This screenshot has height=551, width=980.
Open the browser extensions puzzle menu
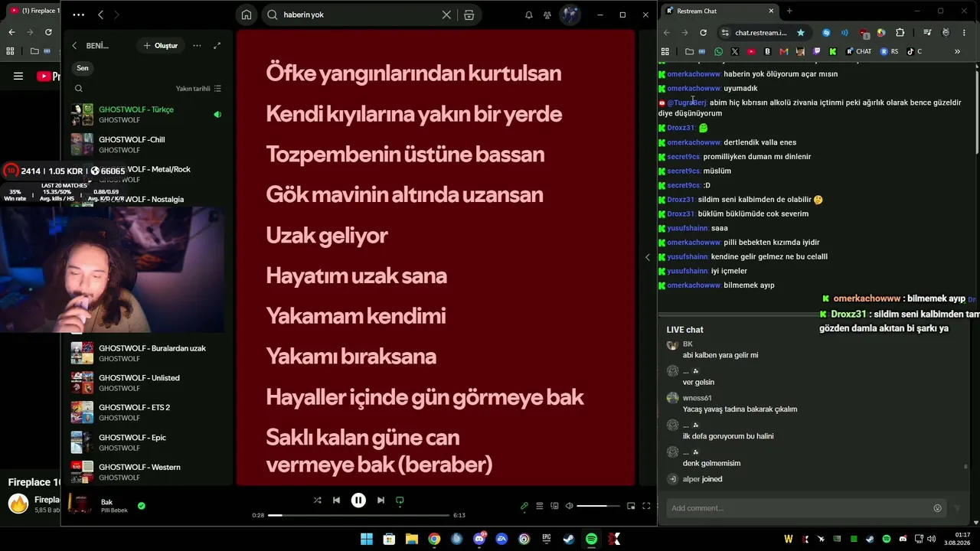[900, 33]
